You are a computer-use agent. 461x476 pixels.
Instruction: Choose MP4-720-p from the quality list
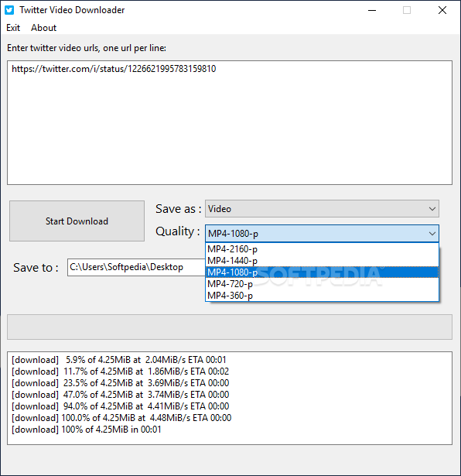[322, 284]
